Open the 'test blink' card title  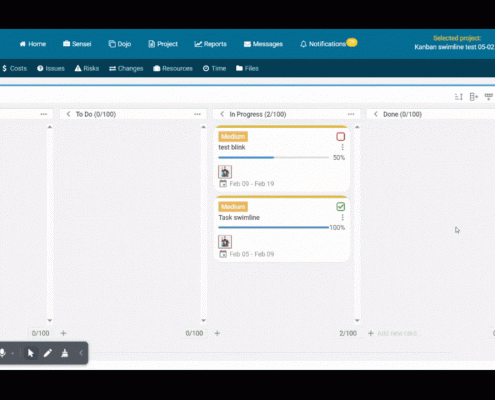pyautogui.click(x=232, y=147)
